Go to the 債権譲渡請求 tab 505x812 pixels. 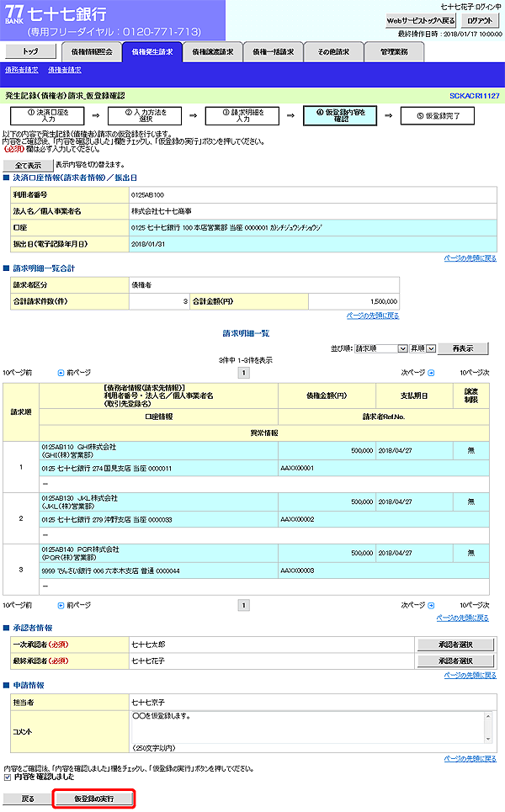point(213,52)
